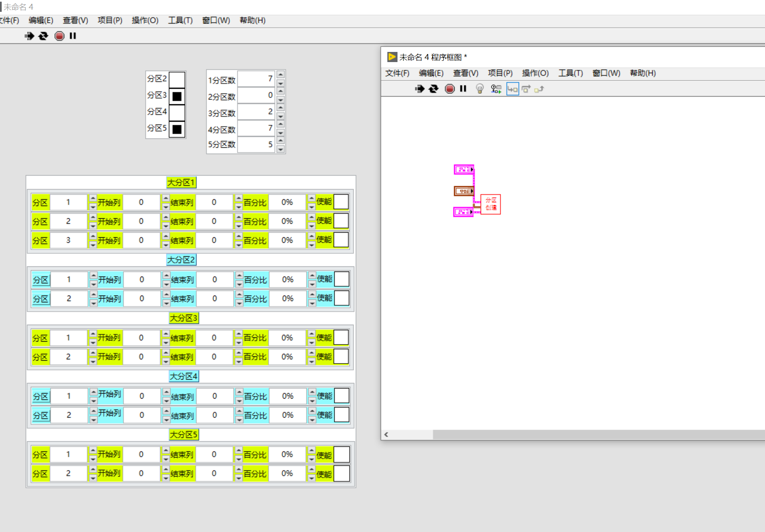Decrement 1分区数 with its down arrow

(280, 83)
